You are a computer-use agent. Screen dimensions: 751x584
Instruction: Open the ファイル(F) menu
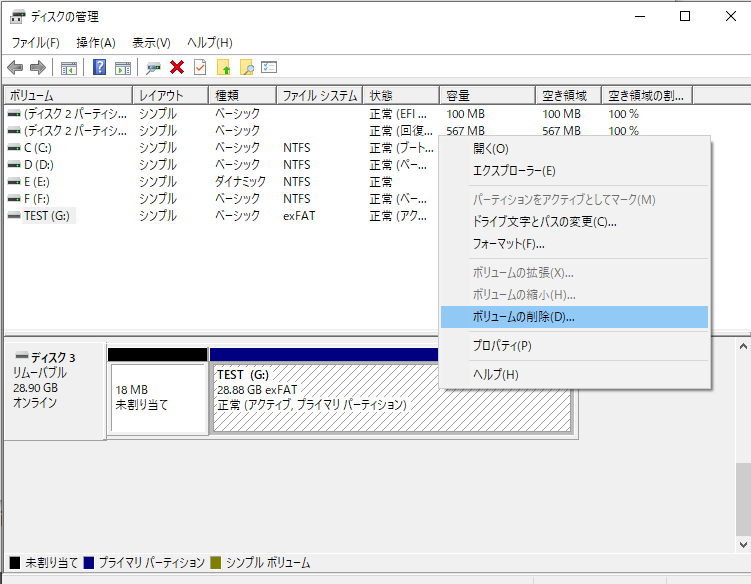point(35,43)
